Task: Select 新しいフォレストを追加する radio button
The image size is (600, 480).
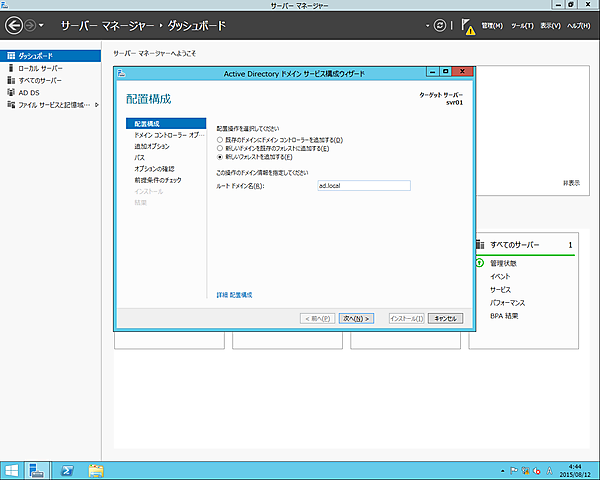Action: click(220, 157)
